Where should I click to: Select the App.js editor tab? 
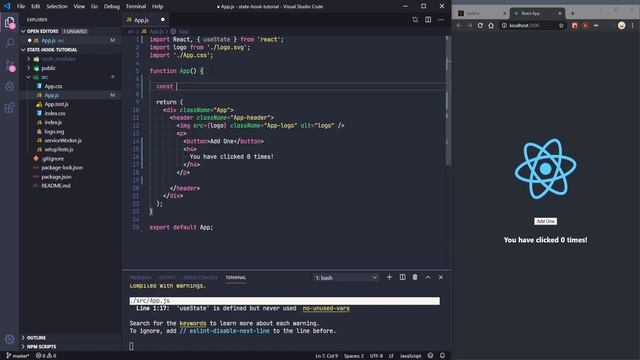[146, 20]
